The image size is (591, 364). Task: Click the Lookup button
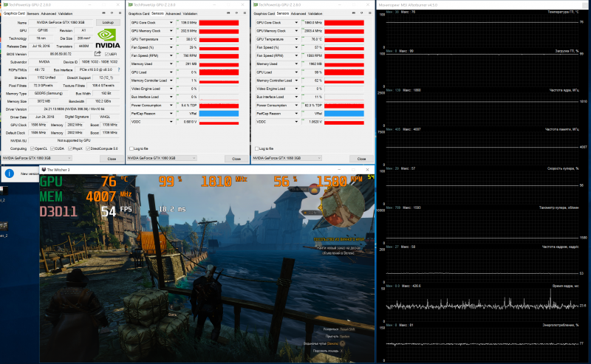pos(108,23)
